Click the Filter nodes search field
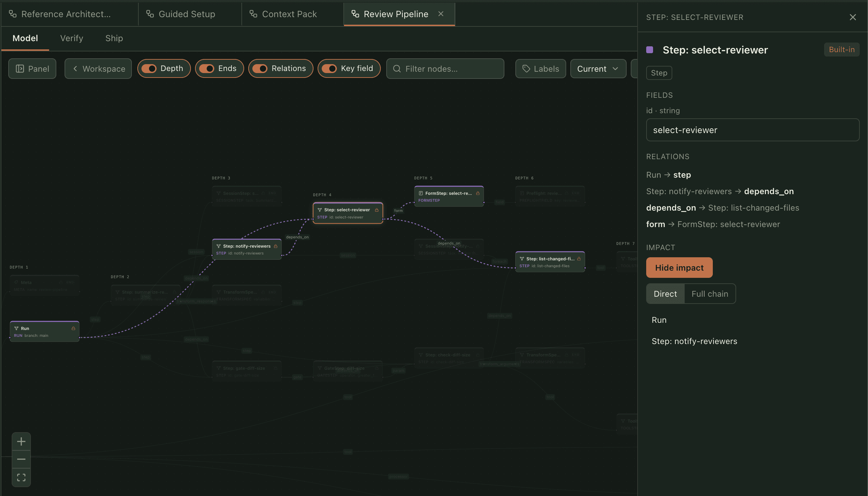 click(x=445, y=69)
